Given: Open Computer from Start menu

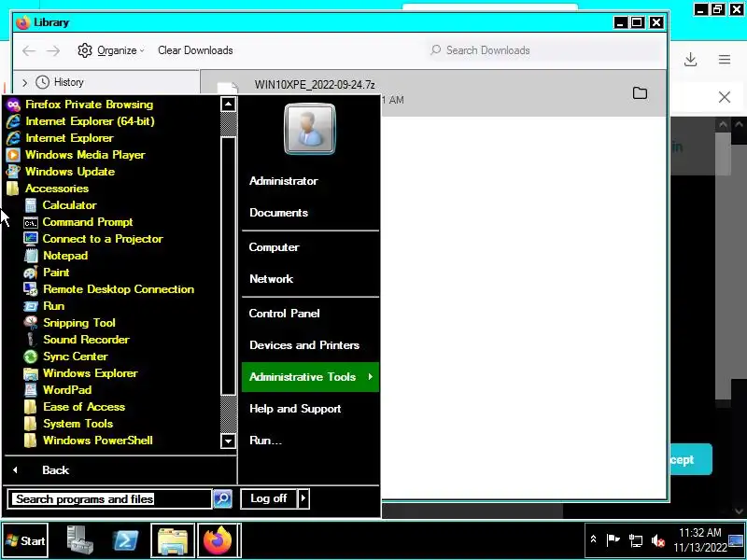Looking at the screenshot, I should (x=274, y=247).
